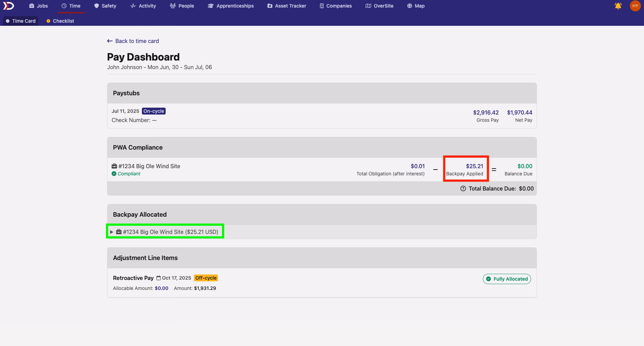Click the Allocable Amount $0.00 value
Viewport: 644px width, 346px height.
(162, 288)
